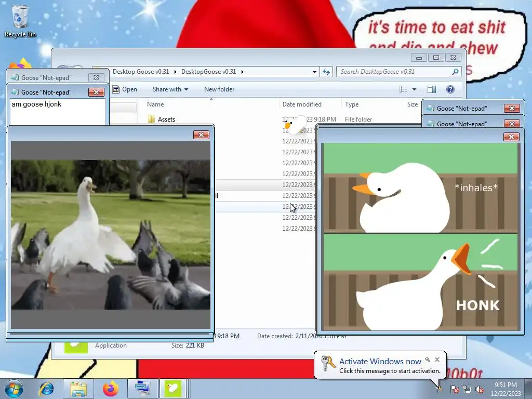532x399 pixels.
Task: Click 'Size: 221 KB' in details pane
Action: (x=188, y=345)
